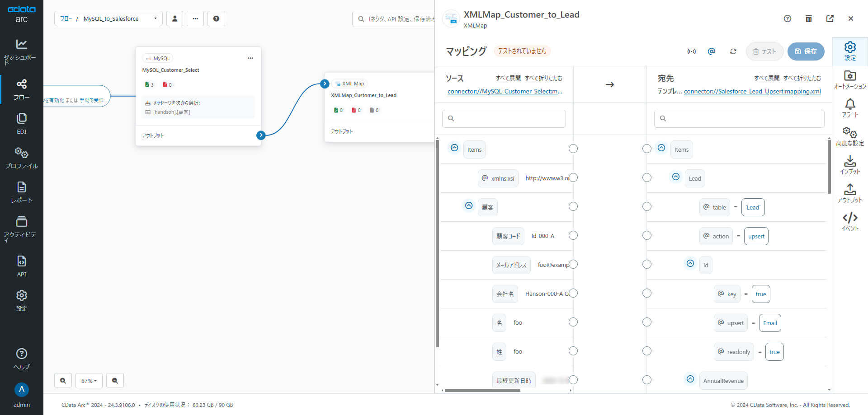Open the 87% zoom level dropdown
The image size is (868, 415).
point(89,381)
